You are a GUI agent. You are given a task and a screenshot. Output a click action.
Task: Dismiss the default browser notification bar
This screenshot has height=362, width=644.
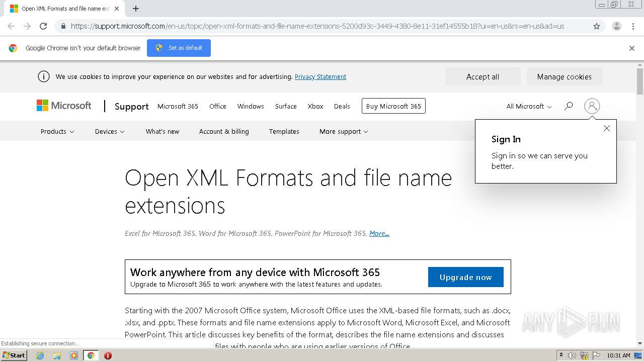(632, 48)
